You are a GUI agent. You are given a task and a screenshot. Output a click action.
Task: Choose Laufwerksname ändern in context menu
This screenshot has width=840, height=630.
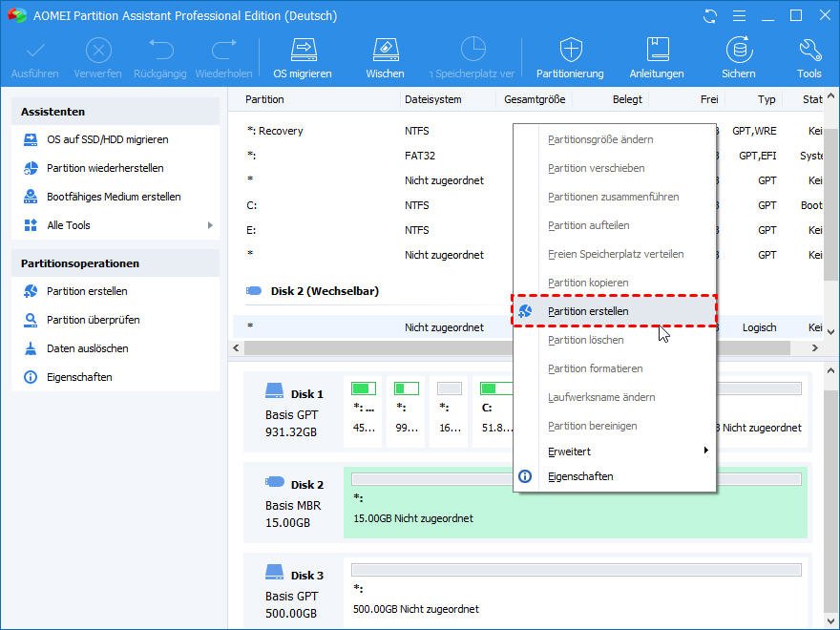coord(615,397)
